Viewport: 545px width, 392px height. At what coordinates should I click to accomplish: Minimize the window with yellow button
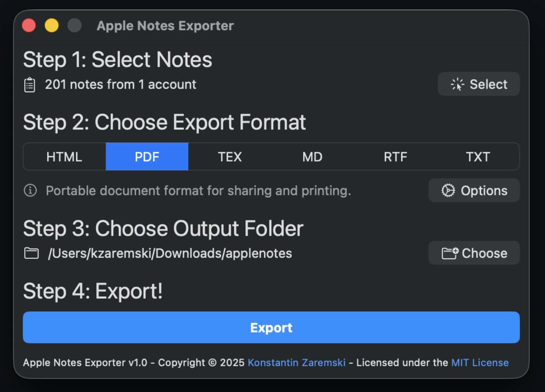pyautogui.click(x=52, y=26)
